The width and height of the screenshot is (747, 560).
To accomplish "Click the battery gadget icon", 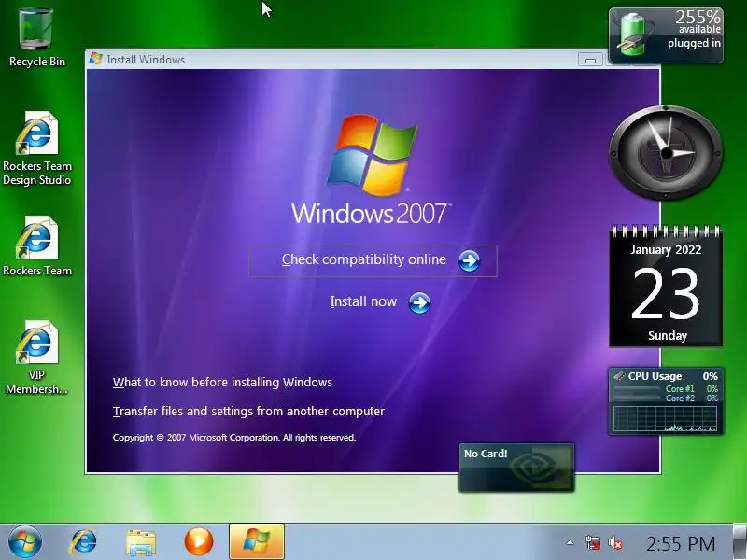I will pos(633,35).
